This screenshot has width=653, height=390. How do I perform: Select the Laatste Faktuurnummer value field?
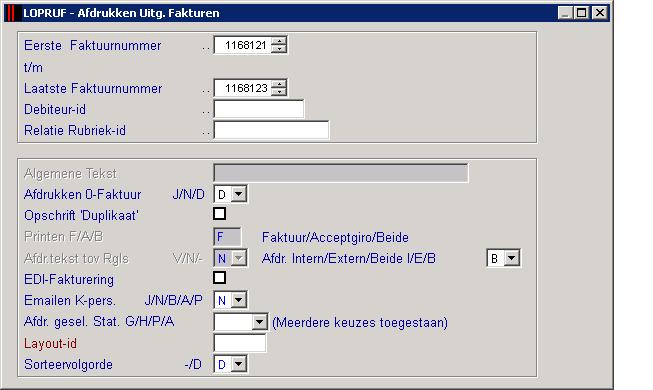242,88
